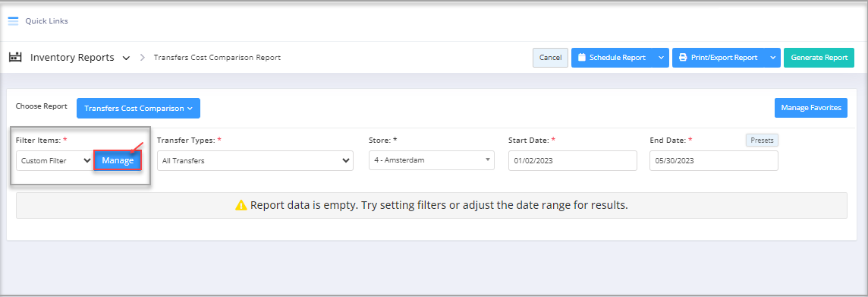The height and width of the screenshot is (297, 868).
Task: Open the Transfers Cost Comparison report selector
Action: pyautogui.click(x=138, y=108)
